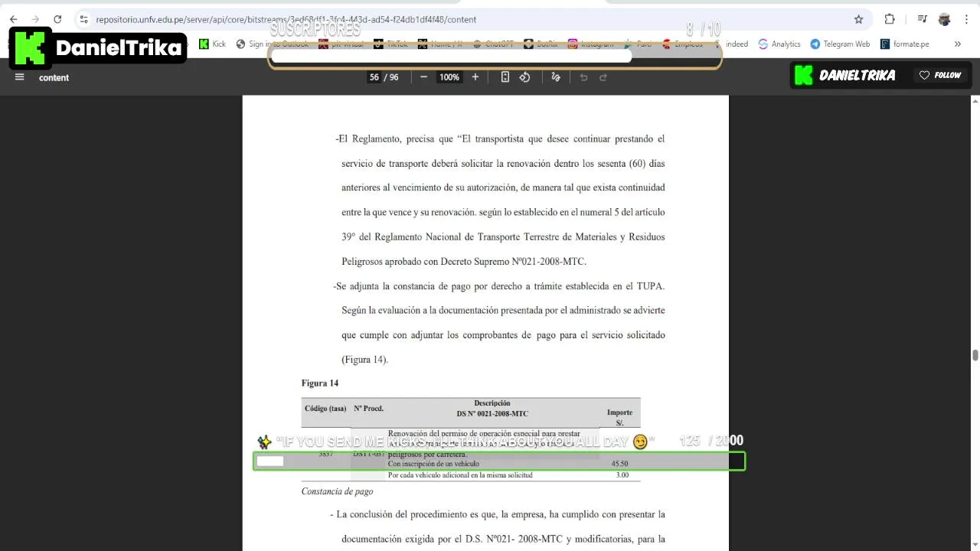
Task: Click the vertical scrollbar thumb
Action: click(x=975, y=355)
